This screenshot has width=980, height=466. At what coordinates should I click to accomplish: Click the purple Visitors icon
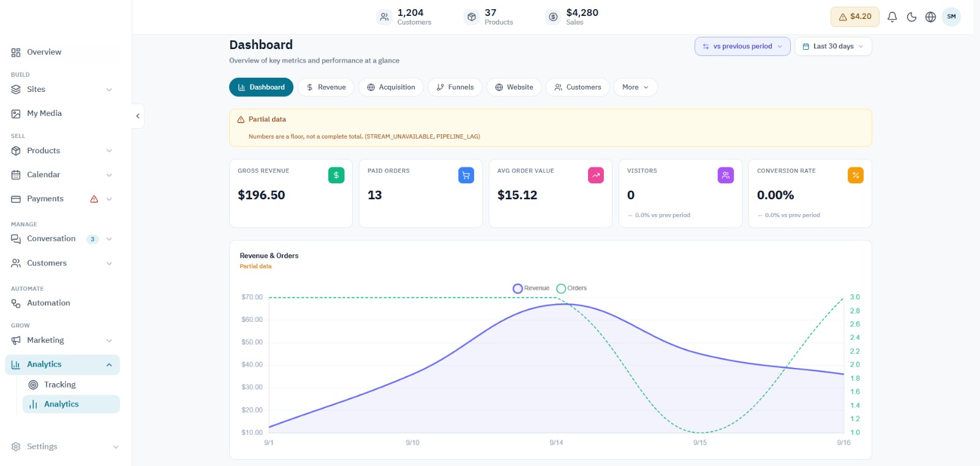point(726,175)
